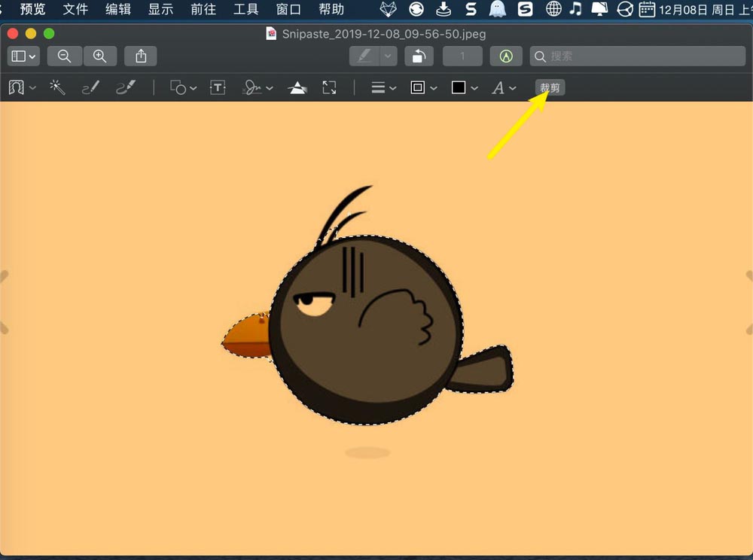This screenshot has width=753, height=560.
Task: Open the share sheet button
Action: (141, 56)
